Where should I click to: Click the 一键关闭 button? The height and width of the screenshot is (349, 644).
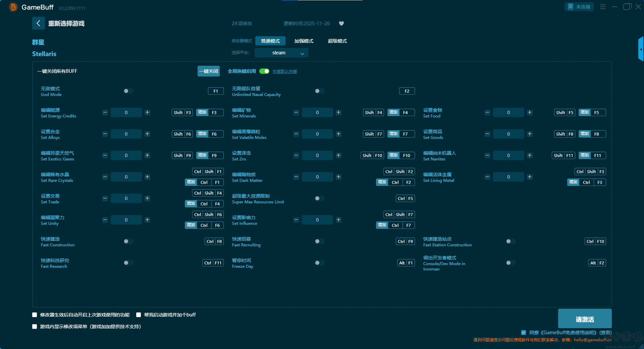click(x=209, y=71)
